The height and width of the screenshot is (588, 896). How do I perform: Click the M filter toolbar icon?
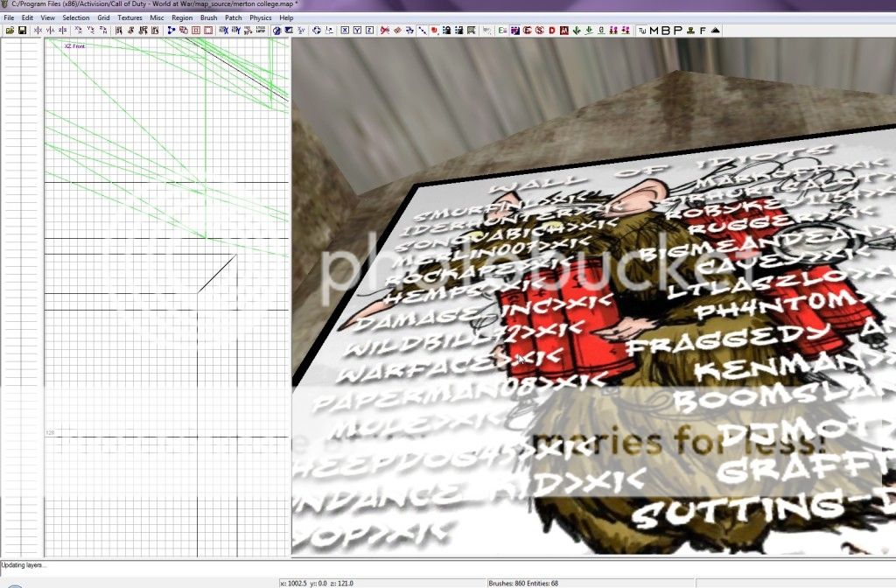pyautogui.click(x=654, y=31)
